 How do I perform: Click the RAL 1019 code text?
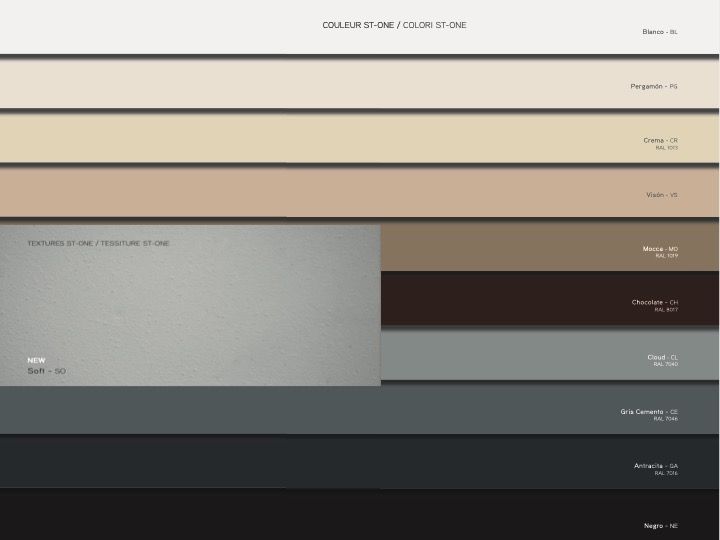(x=666, y=256)
